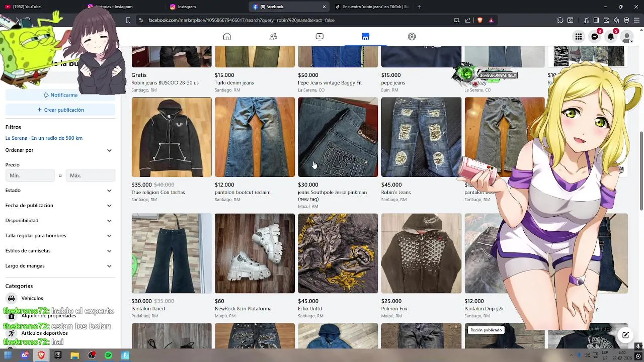This screenshot has width=644, height=362.
Task: Open the pantalon bootcut reclaim listing image
Action: (255, 137)
